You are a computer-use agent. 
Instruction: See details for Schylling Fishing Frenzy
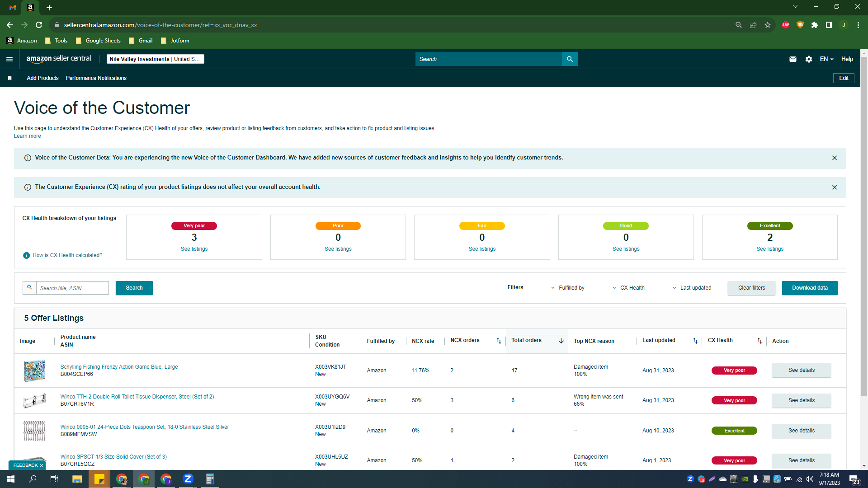tap(801, 371)
